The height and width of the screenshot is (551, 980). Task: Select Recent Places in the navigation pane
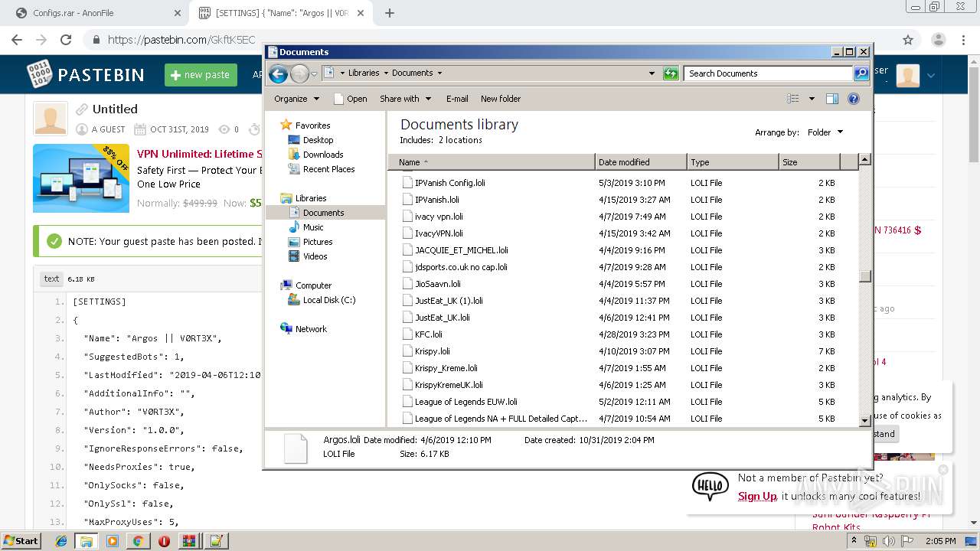click(328, 169)
